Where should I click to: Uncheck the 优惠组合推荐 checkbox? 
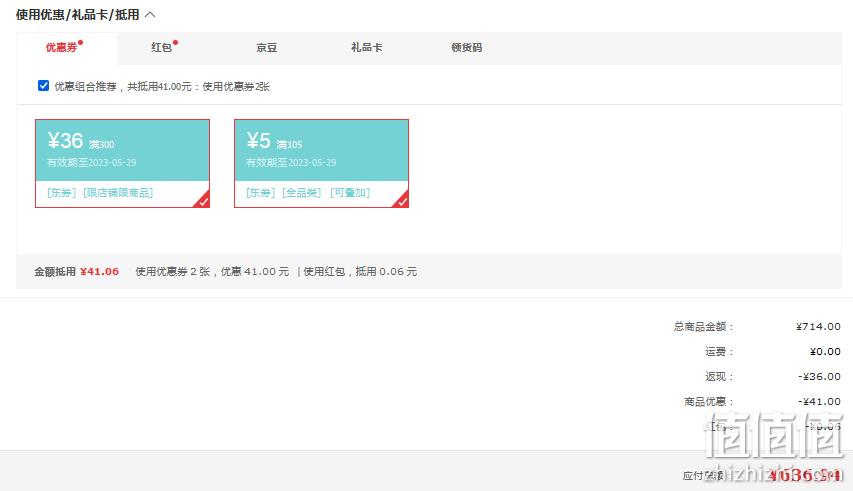click(44, 85)
